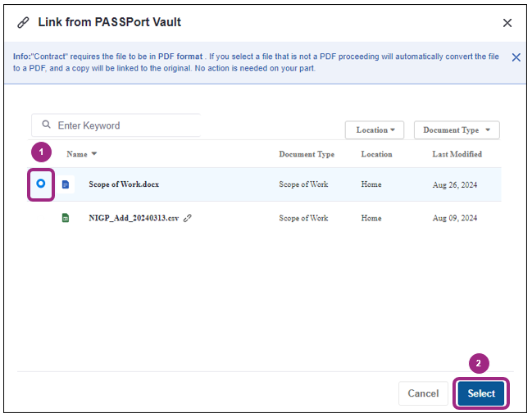Select the Scope of Work.docx radio button
Viewport: 532px width, 418px height.
tap(40, 184)
